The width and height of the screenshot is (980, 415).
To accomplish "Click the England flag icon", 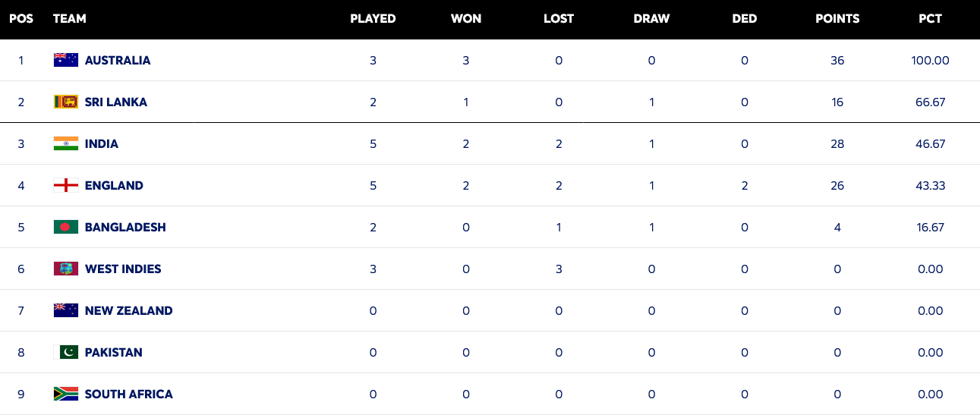I will (66, 185).
